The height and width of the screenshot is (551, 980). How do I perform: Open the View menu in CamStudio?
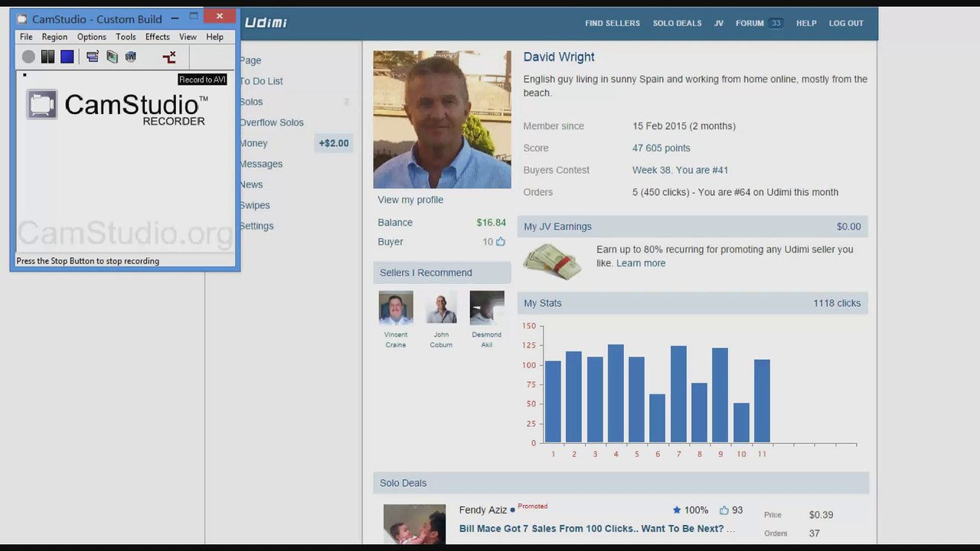click(x=188, y=37)
